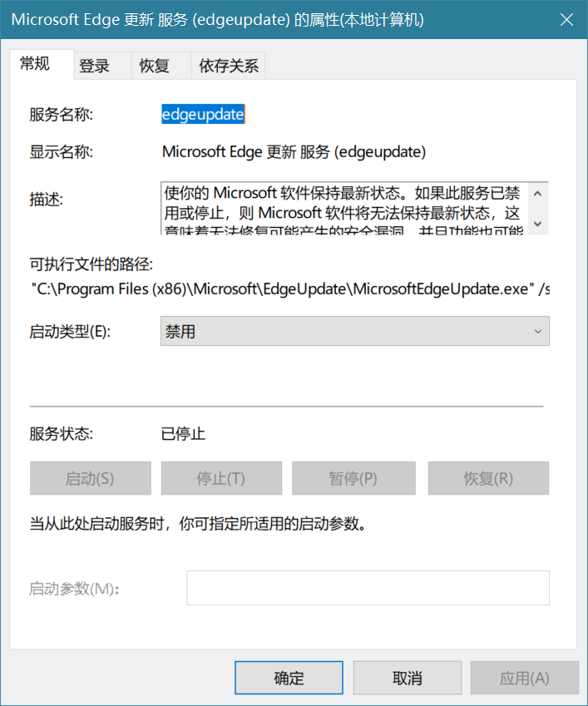Screen dimensions: 588x706
Task: Click the MicrosoftEdgeUpdate.exe path text
Action: coord(291,289)
